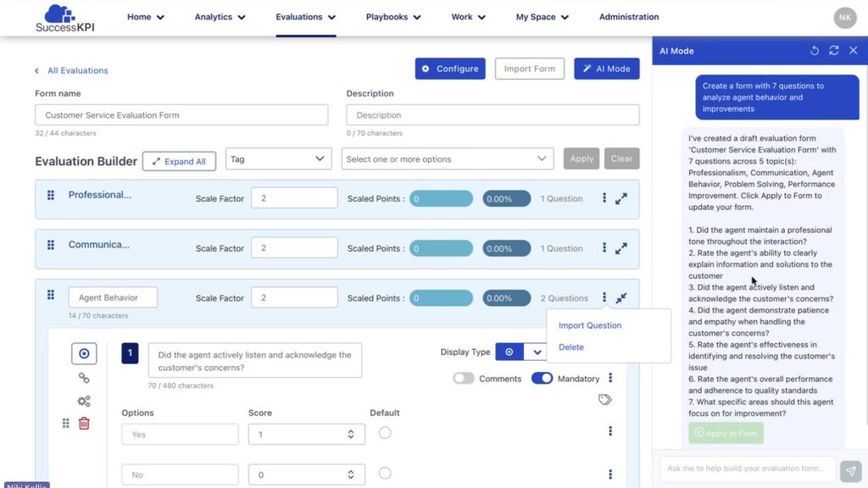Click Professionalism Scale Factor field
The width and height of the screenshot is (868, 488).
click(x=294, y=198)
